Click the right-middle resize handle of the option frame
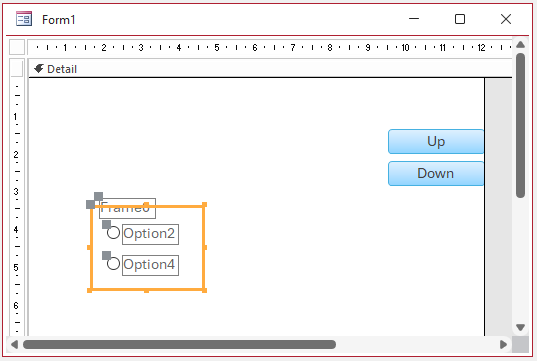Viewport: 537px width, 361px height. click(x=205, y=247)
